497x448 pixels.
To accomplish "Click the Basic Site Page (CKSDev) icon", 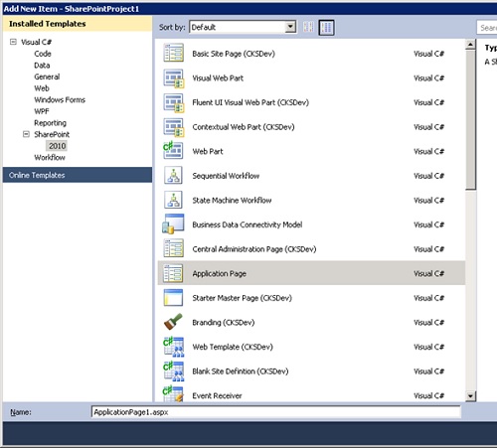I will [173, 53].
